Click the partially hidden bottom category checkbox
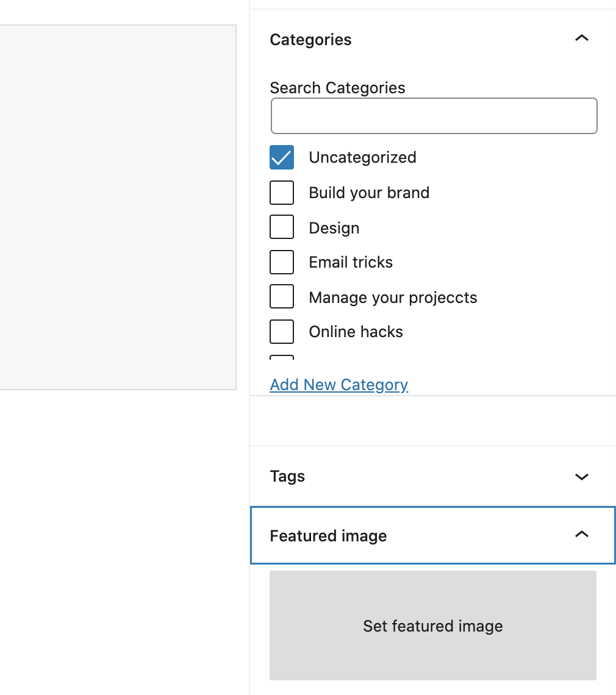Viewport: 616px width, 695px height. coord(282,357)
